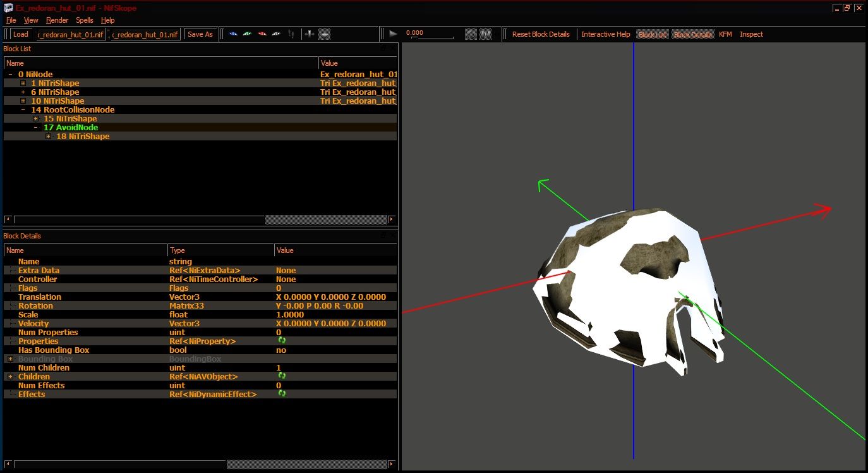
Task: Toggle the Inspect panel
Action: click(x=751, y=34)
